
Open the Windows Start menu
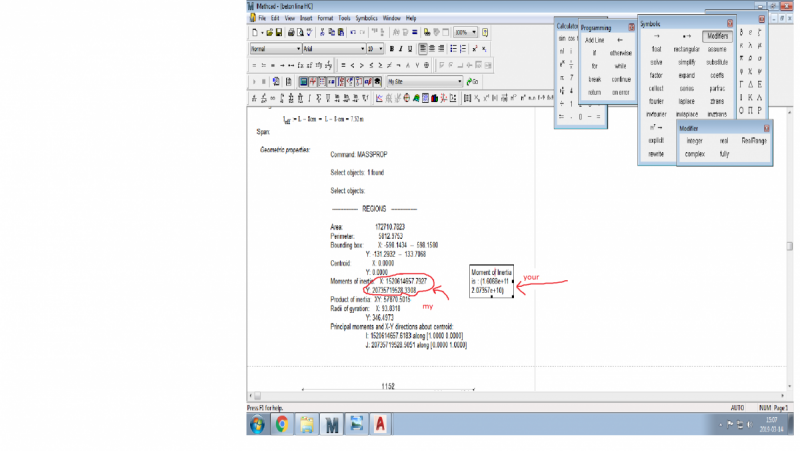click(x=258, y=424)
